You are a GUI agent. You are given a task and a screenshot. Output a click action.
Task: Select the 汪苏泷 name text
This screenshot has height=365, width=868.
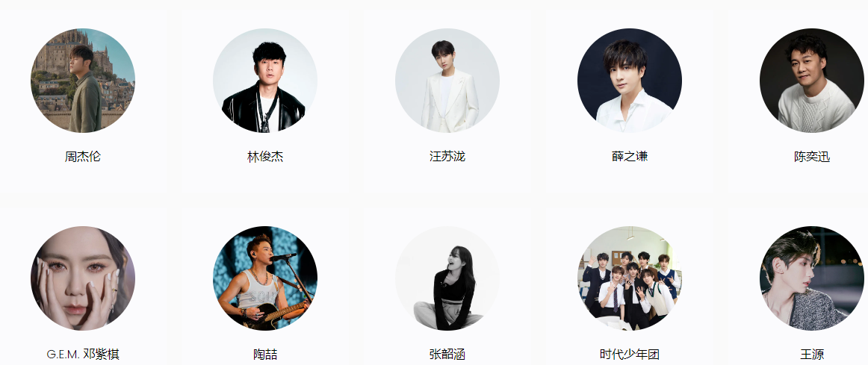click(x=447, y=157)
